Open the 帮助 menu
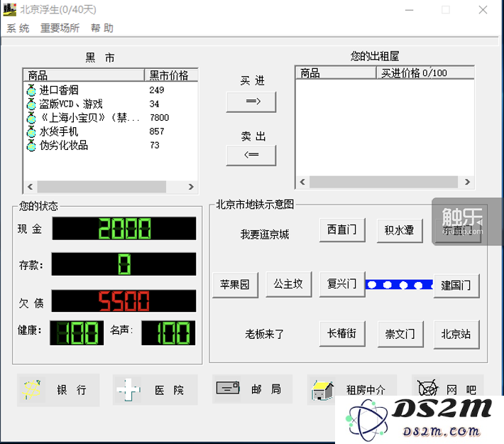The image size is (504, 444). point(102,28)
